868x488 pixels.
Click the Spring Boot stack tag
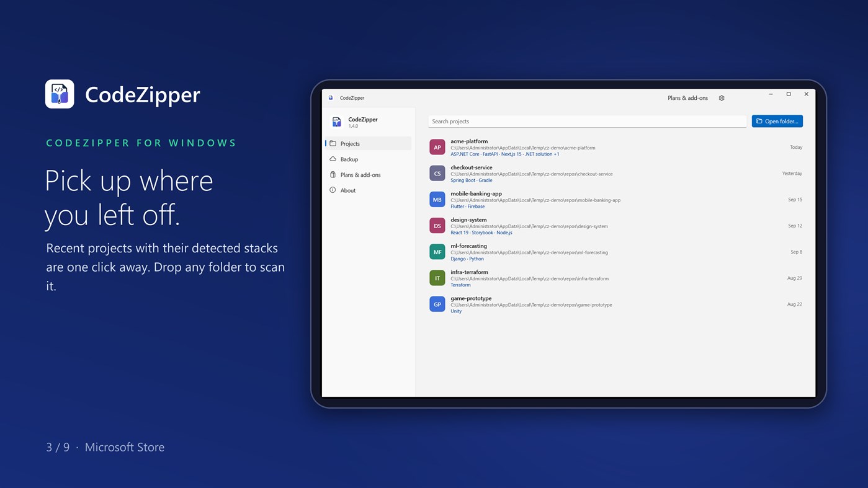coord(463,180)
